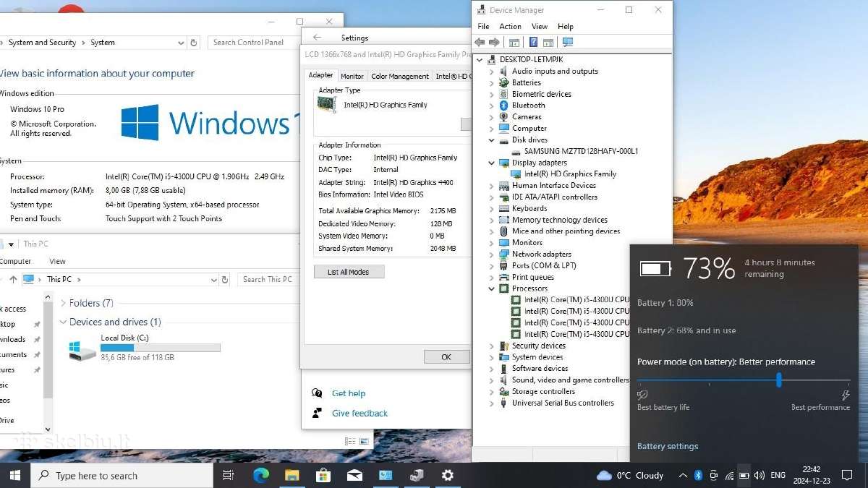The width and height of the screenshot is (868, 488).
Task: Click System and Security breadcrumb
Action: [42, 43]
